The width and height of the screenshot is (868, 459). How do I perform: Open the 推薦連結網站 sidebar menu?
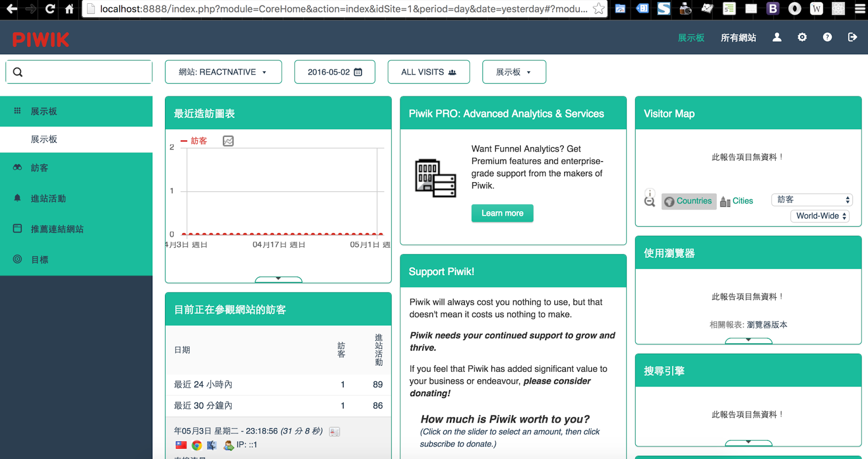[x=76, y=229]
